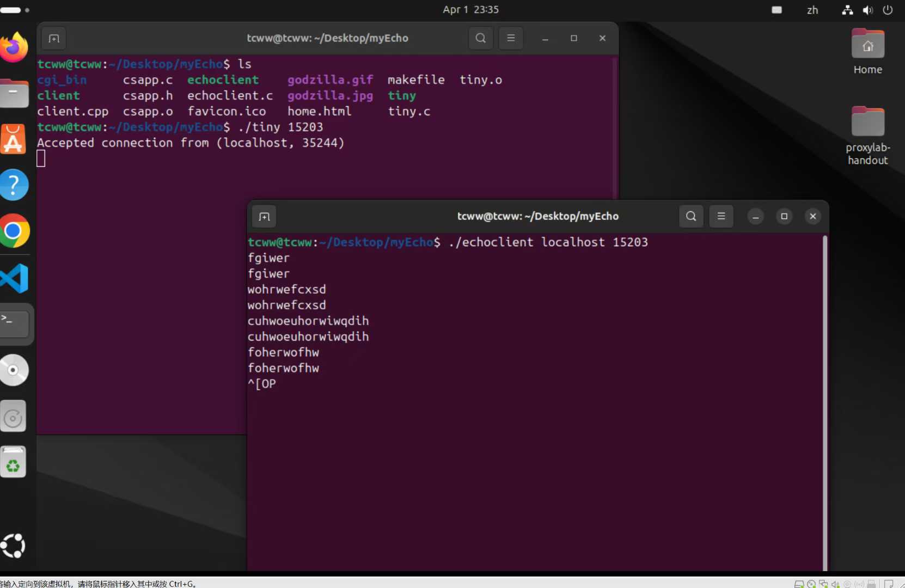
Task: Click the tiny.c filename
Action: [x=409, y=112]
